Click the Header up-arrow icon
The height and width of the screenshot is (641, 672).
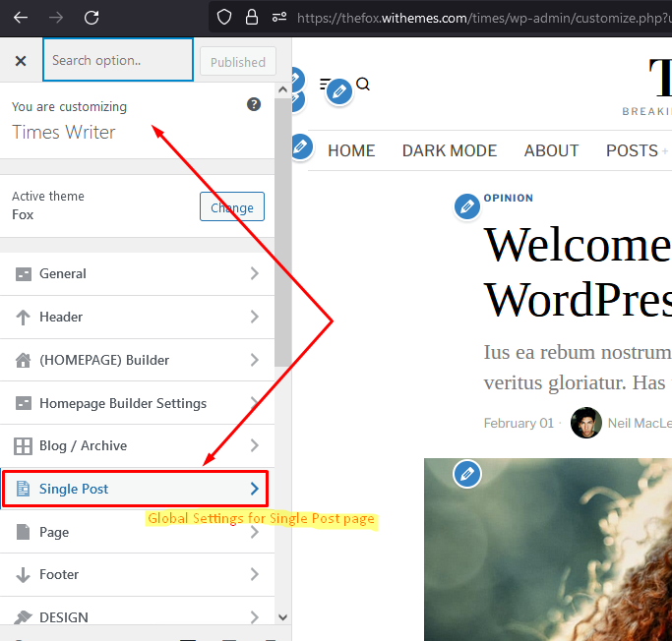(x=24, y=318)
